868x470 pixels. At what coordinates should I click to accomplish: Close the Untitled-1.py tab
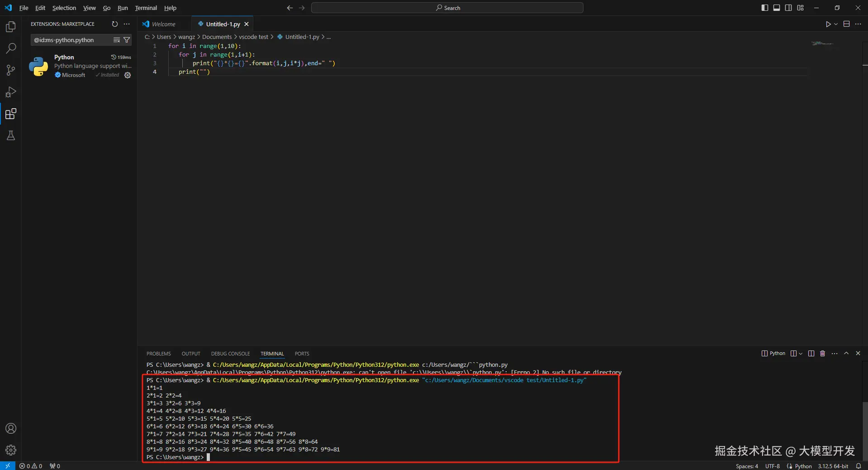[247, 24]
